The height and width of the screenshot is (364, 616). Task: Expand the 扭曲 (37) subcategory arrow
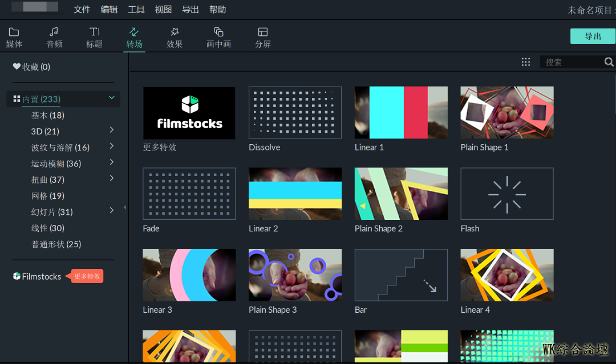[112, 179]
